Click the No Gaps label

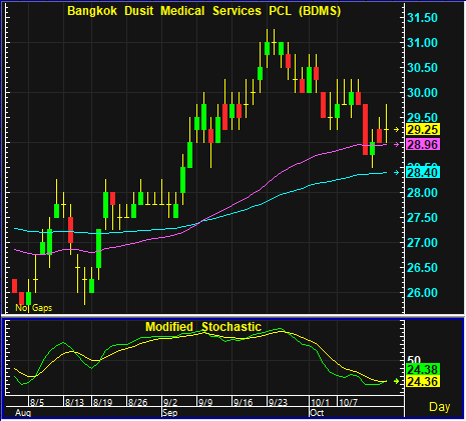(34, 308)
